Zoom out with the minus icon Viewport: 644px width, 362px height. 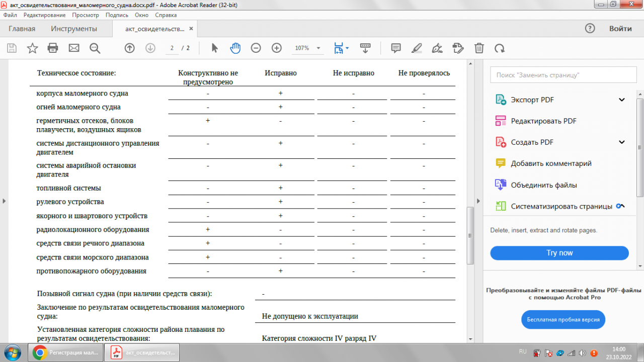coord(256,48)
